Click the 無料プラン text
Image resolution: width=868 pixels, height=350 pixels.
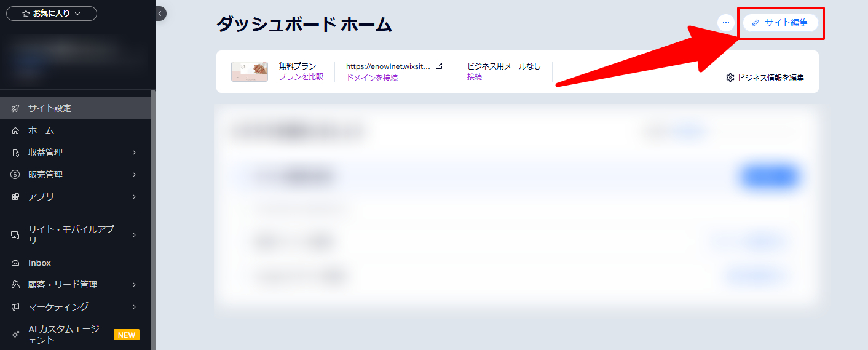coord(298,66)
